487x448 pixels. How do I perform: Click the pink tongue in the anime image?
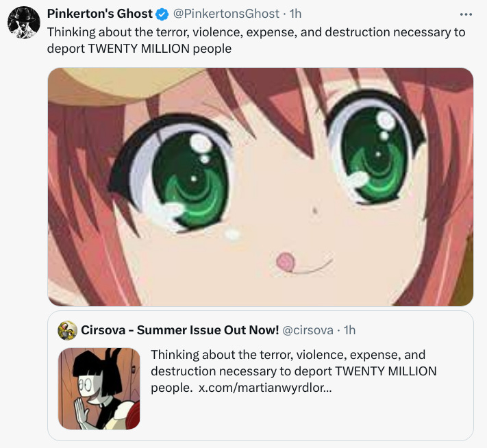(x=285, y=262)
